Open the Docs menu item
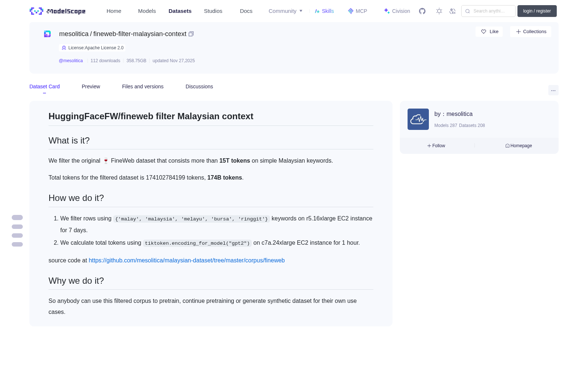Image resolution: width=588 pixels, height=368 pixels. coord(246,11)
